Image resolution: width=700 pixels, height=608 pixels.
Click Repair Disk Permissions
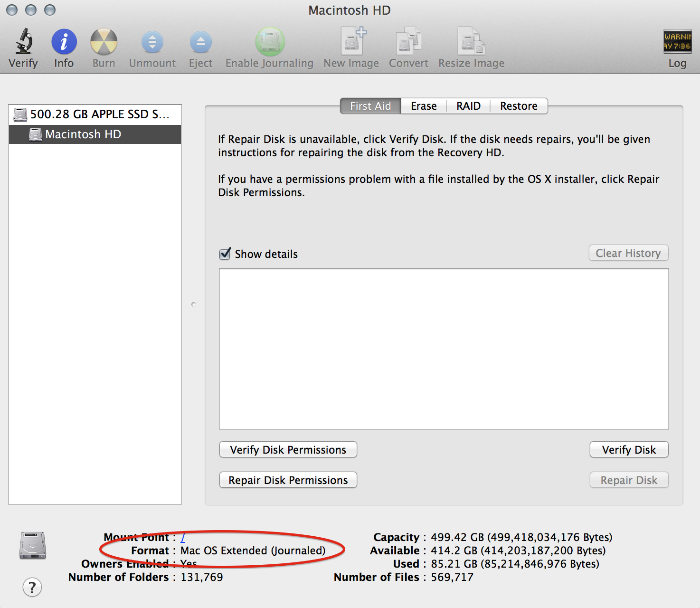click(x=287, y=480)
